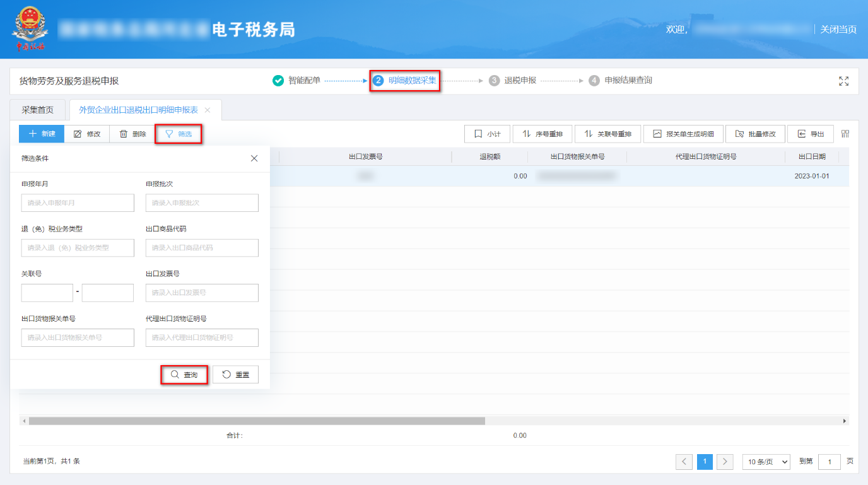868x485 pixels.
Task: Click the 新建 plus button
Action: (x=42, y=134)
